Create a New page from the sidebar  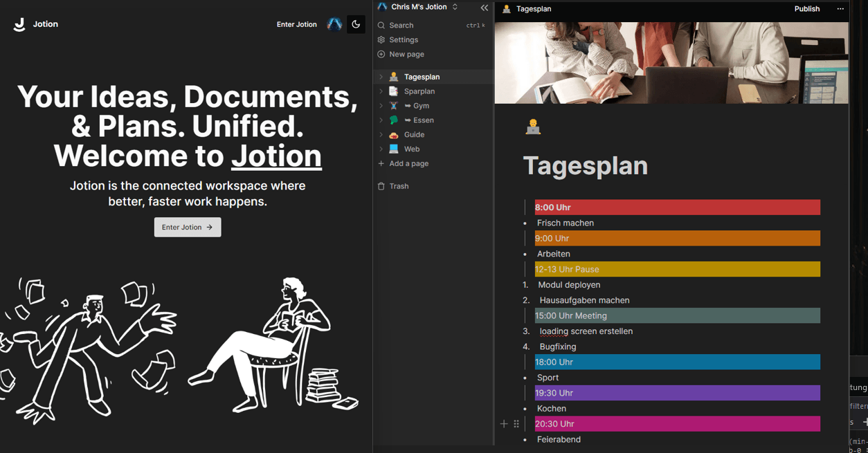(x=406, y=55)
